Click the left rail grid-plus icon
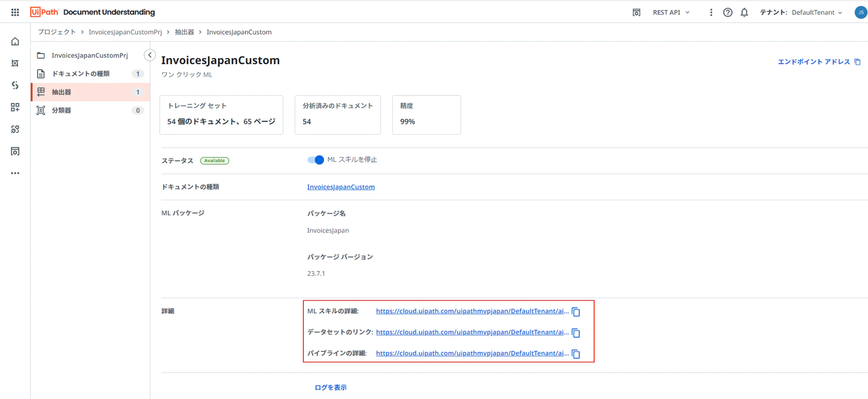 point(15,107)
